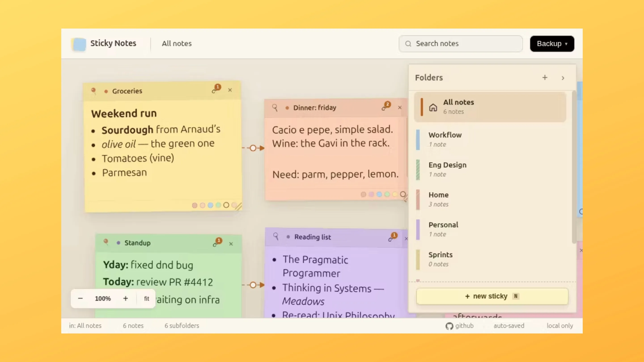Add a folder using the plus icon
This screenshot has width=644, height=362.
pyautogui.click(x=545, y=78)
